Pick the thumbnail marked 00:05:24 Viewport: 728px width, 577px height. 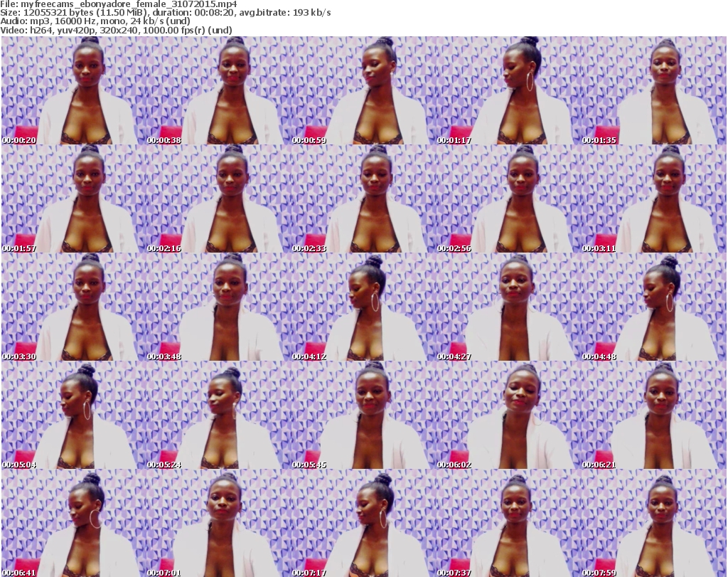point(219,415)
